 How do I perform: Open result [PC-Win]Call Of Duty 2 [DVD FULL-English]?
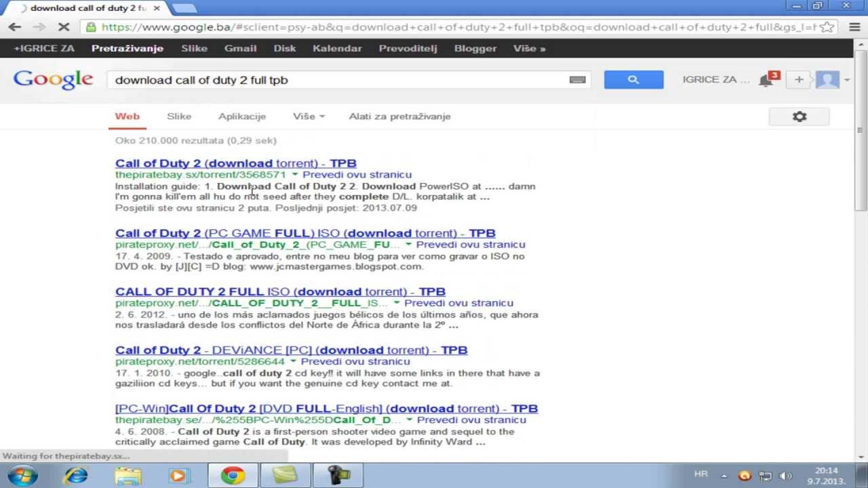click(326, 409)
